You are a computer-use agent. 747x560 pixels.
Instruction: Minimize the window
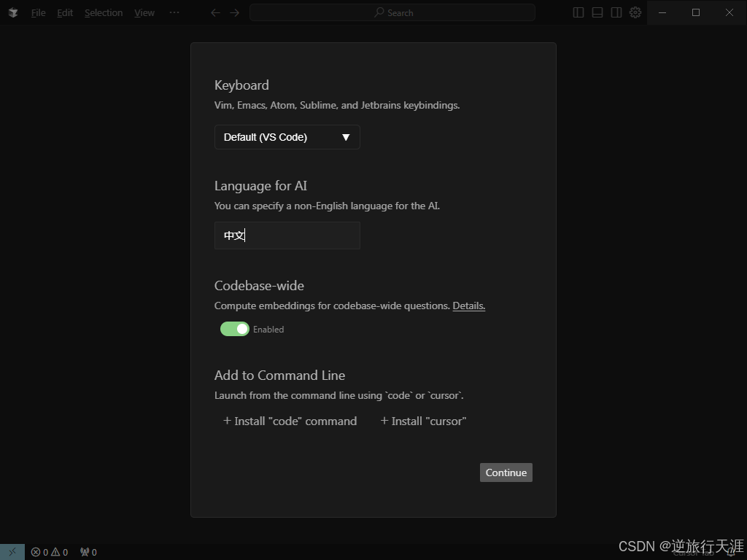(x=662, y=12)
